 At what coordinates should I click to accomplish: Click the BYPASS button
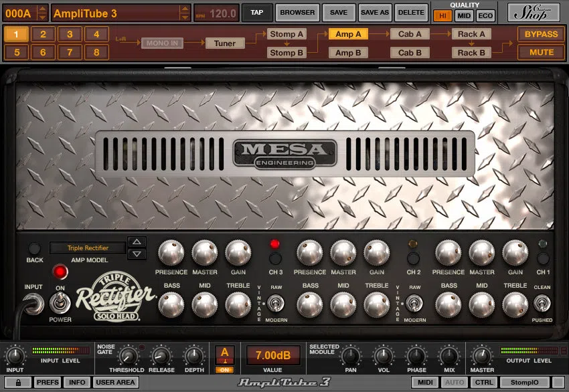tap(541, 34)
